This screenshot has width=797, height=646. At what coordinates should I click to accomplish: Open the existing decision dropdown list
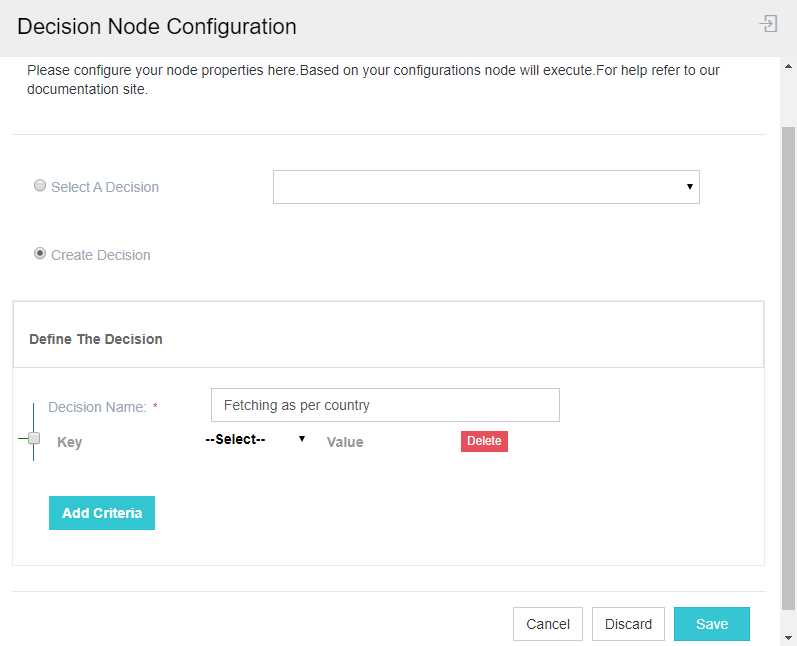486,187
